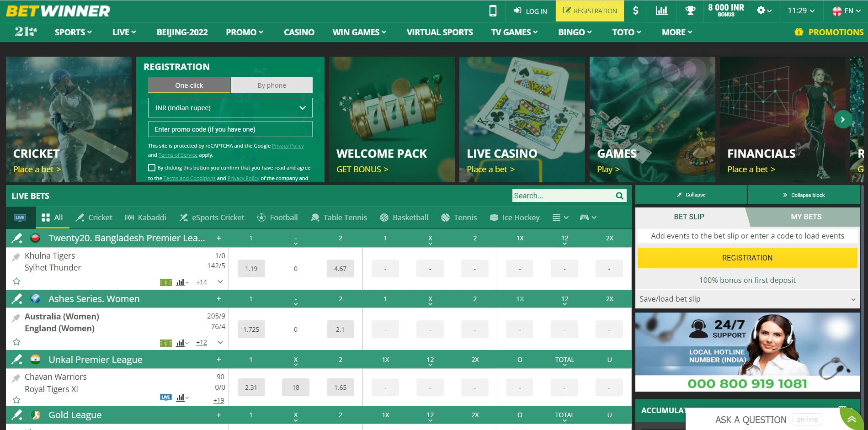The width and height of the screenshot is (868, 430).
Task: Click the promo code input field
Action: coord(230,129)
